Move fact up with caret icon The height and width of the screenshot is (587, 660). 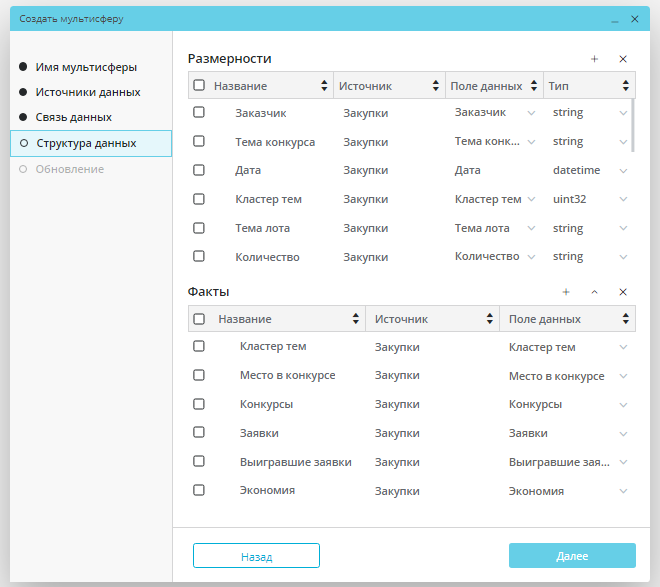[x=594, y=292]
